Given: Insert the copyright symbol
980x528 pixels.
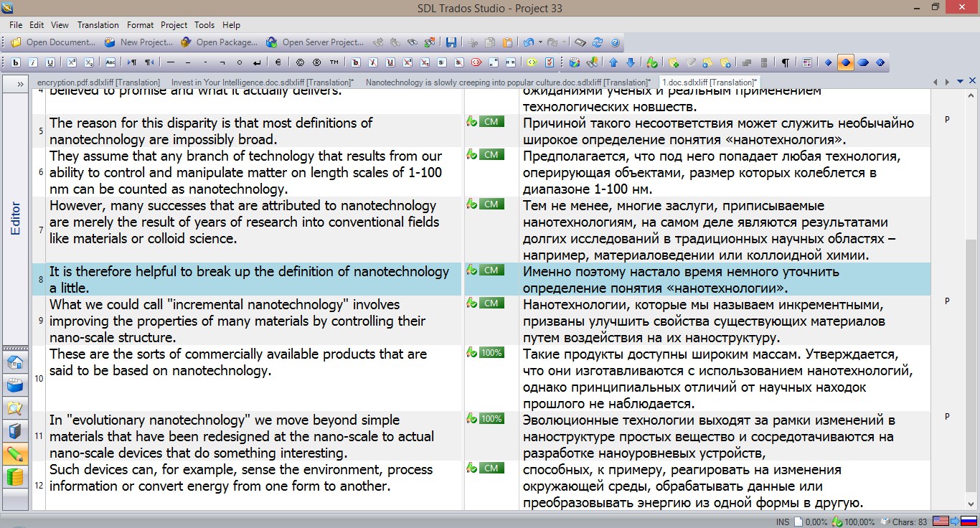Looking at the screenshot, I should click(300, 62).
